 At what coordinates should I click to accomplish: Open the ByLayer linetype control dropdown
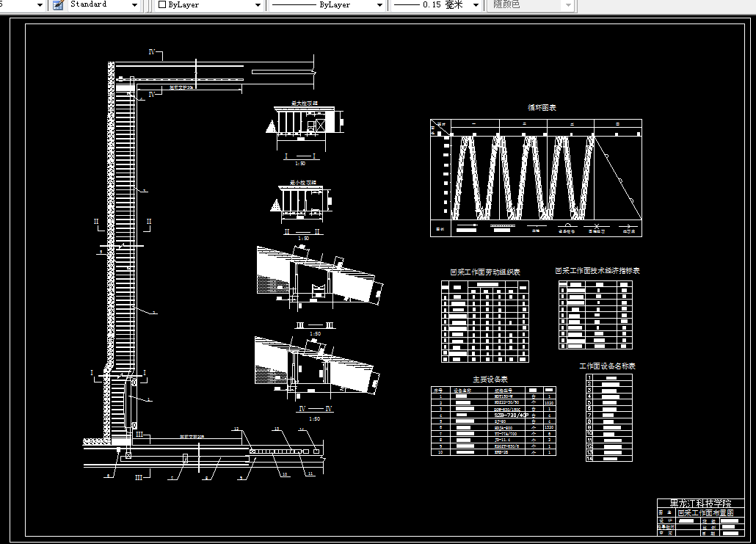click(379, 5)
